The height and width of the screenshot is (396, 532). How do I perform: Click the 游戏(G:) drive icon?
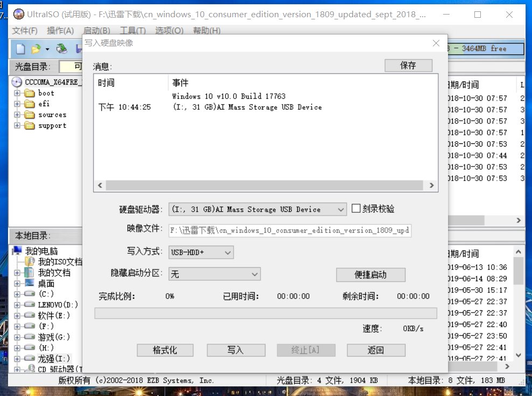30,337
